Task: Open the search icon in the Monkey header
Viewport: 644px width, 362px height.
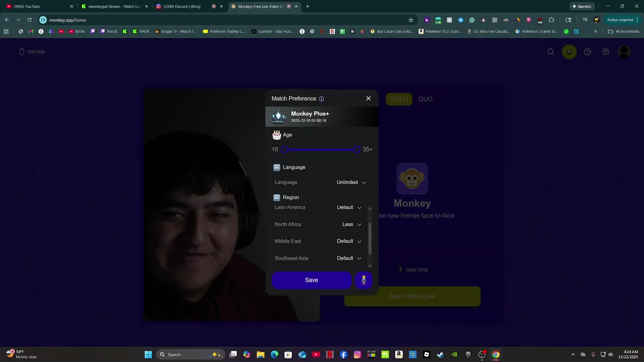Action: click(x=551, y=52)
